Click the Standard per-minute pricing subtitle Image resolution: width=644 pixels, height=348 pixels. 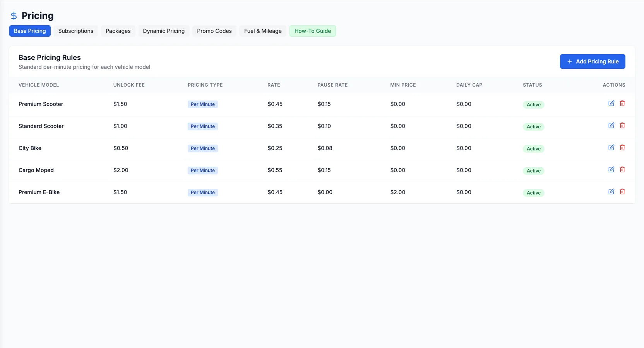[84, 67]
